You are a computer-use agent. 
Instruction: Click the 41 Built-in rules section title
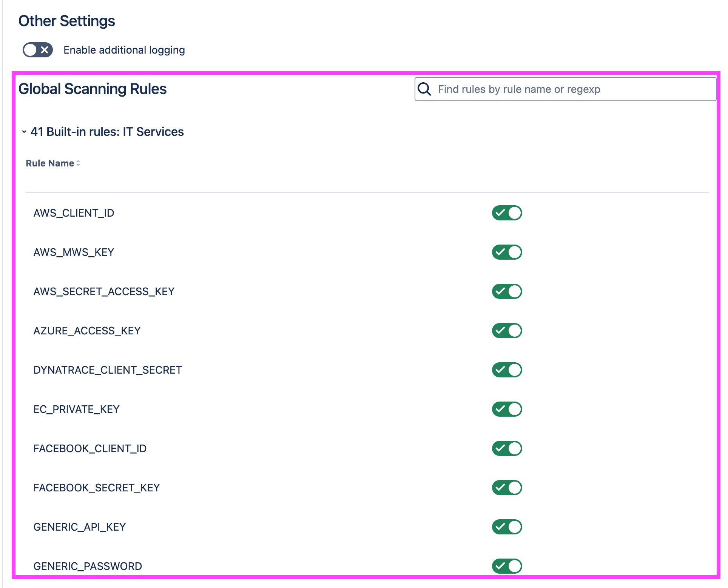tap(107, 132)
